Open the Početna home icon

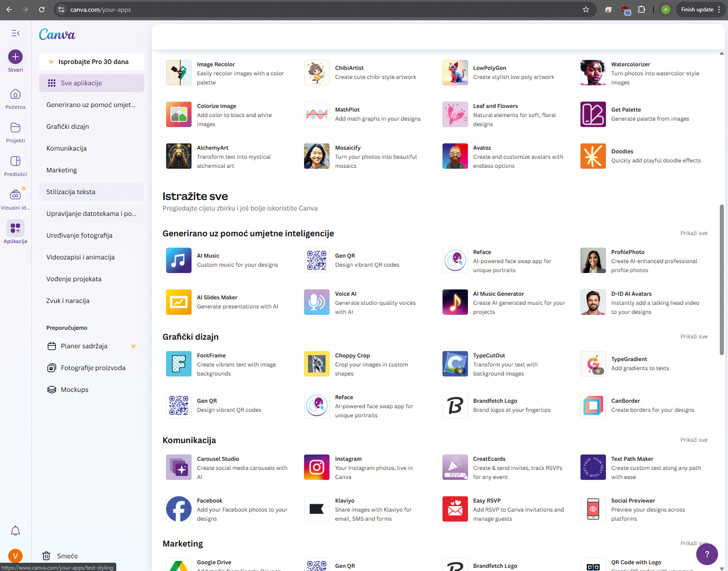pos(15,95)
